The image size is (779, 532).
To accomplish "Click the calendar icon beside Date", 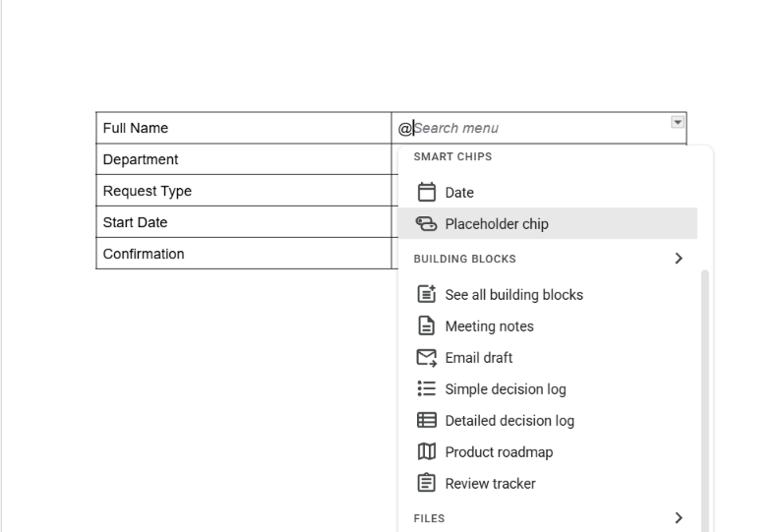I will point(426,192).
